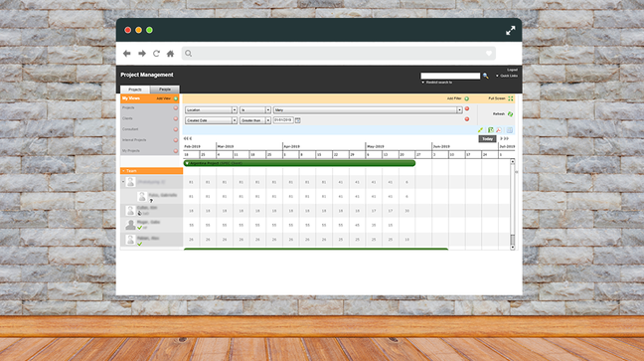Viewport: 644px width, 361px height.
Task: Click the magnifier search icon in header
Action: pyautogui.click(x=485, y=76)
